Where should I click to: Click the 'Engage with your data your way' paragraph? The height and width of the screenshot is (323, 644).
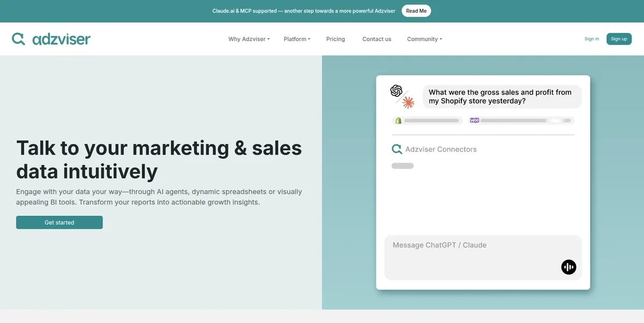coord(159,197)
